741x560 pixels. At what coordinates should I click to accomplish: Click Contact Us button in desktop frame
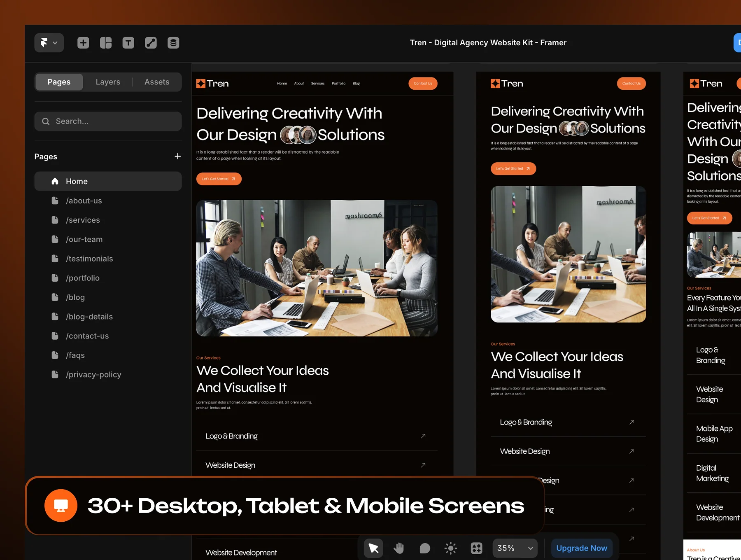point(423,84)
